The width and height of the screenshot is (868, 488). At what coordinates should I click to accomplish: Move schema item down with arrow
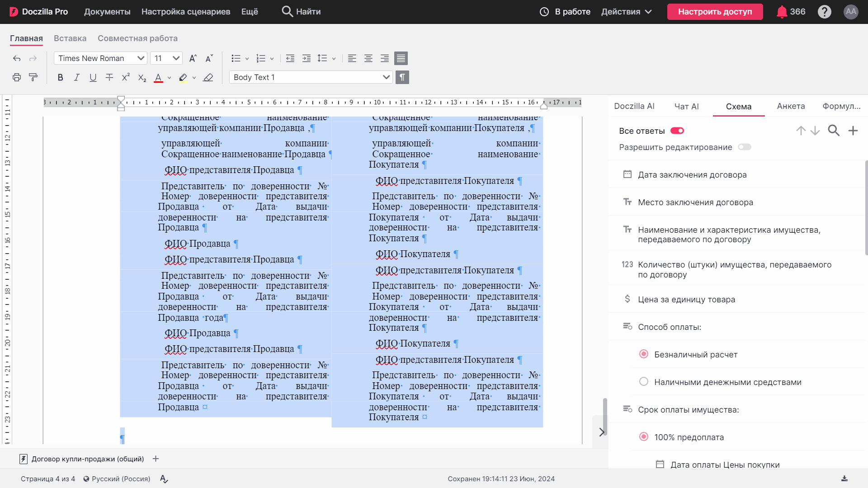coord(815,131)
